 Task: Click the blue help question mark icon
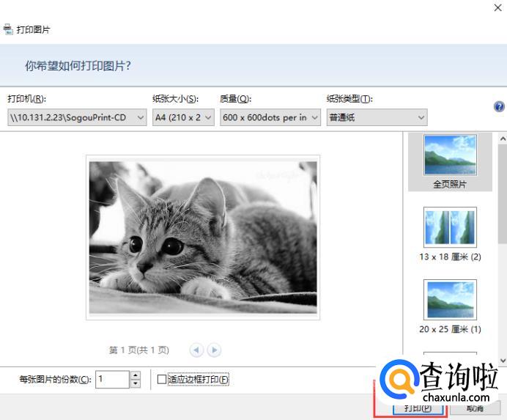click(499, 106)
